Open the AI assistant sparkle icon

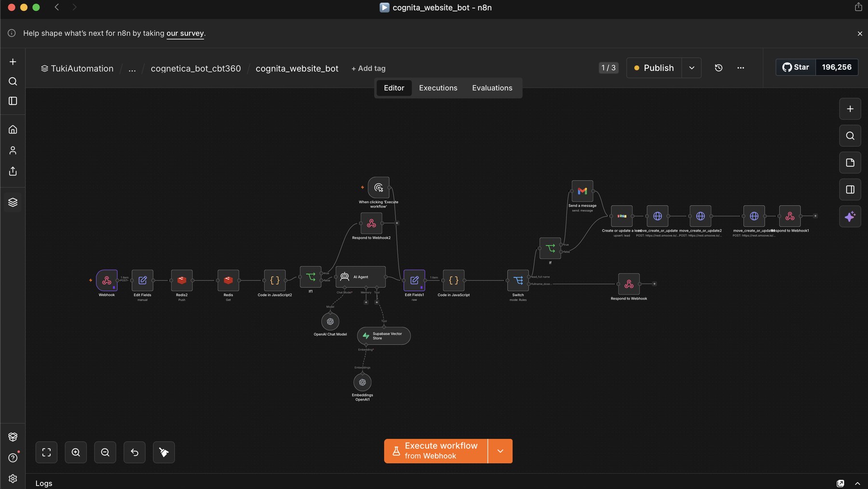pyautogui.click(x=850, y=217)
